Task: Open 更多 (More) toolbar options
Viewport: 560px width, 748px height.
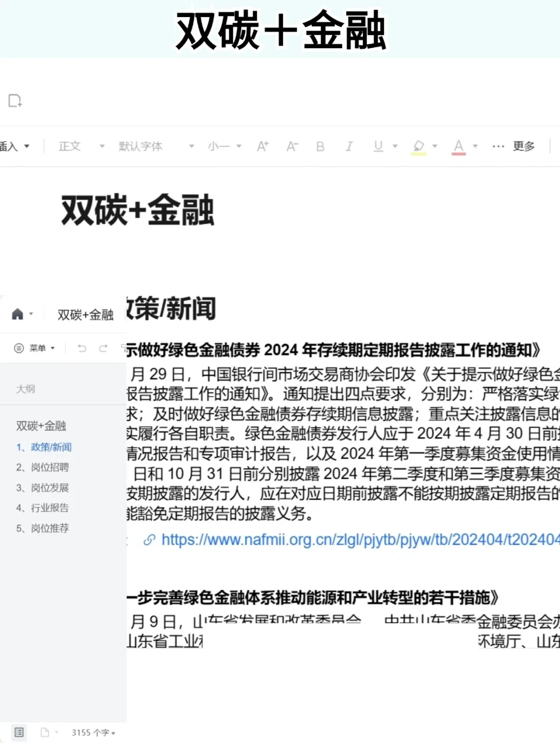Action: 513,147
